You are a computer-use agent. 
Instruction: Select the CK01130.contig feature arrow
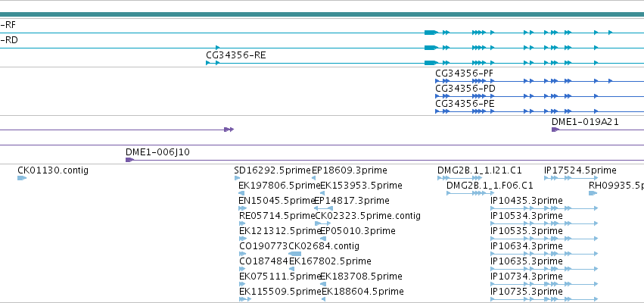tap(22, 178)
